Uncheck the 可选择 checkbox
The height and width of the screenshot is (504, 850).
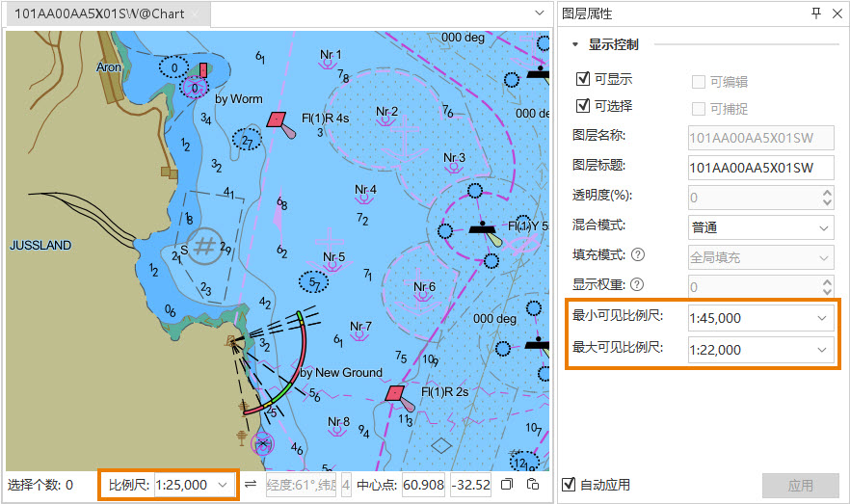coord(582,107)
